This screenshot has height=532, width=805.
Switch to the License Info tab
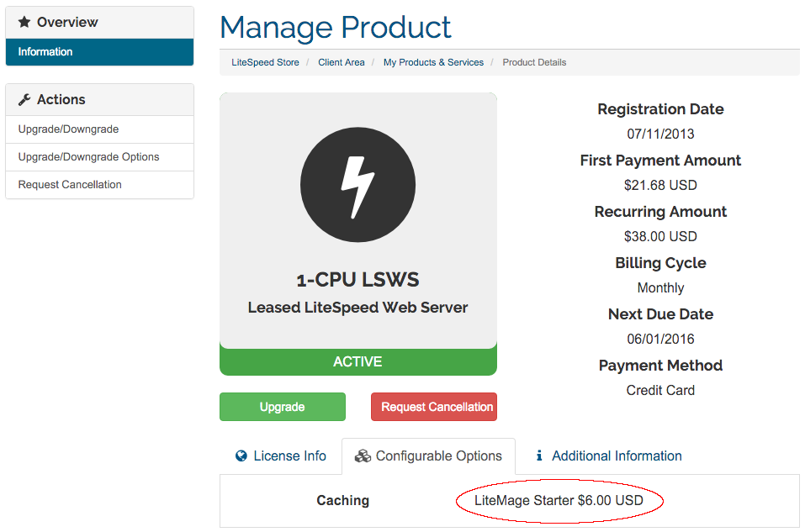pos(281,456)
